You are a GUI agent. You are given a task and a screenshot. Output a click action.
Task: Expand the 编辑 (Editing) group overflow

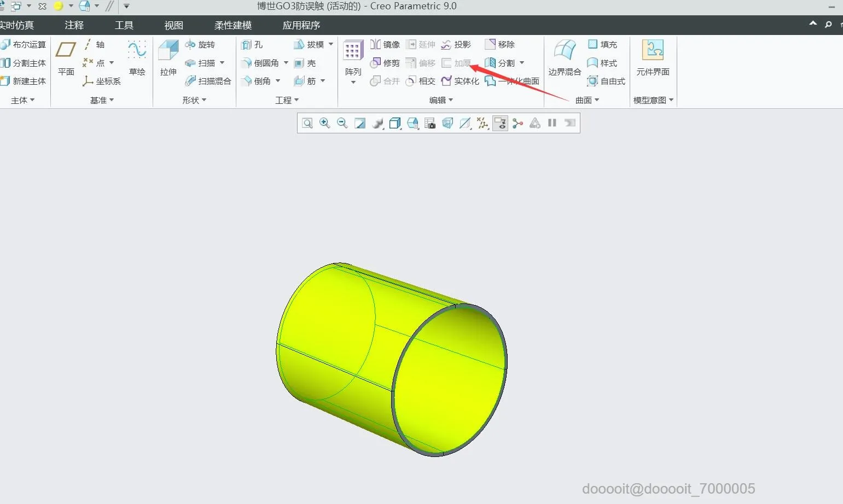441,100
